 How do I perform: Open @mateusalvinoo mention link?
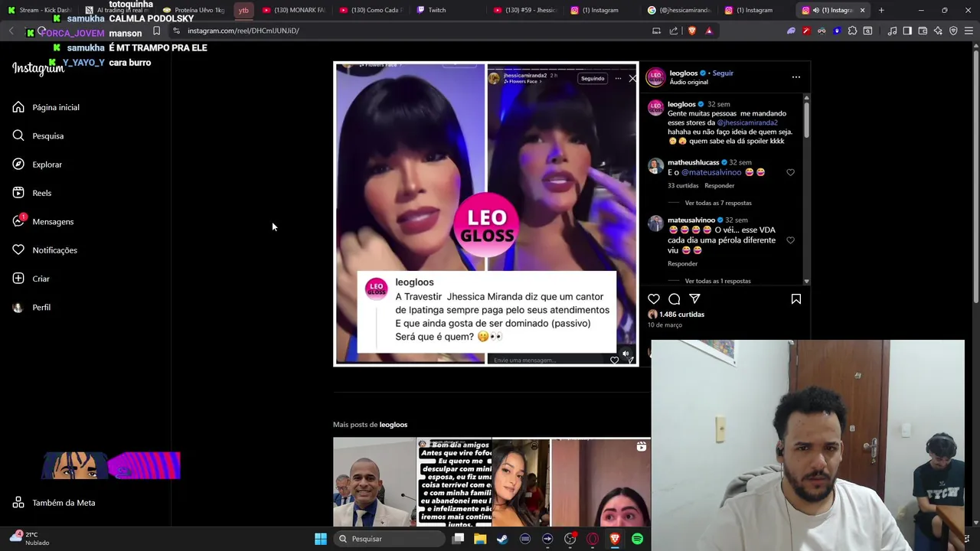click(711, 172)
